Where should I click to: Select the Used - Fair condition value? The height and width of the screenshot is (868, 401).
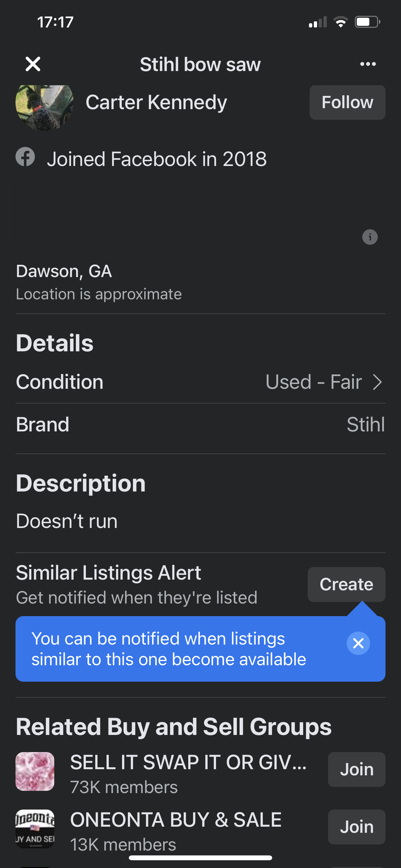tap(314, 382)
